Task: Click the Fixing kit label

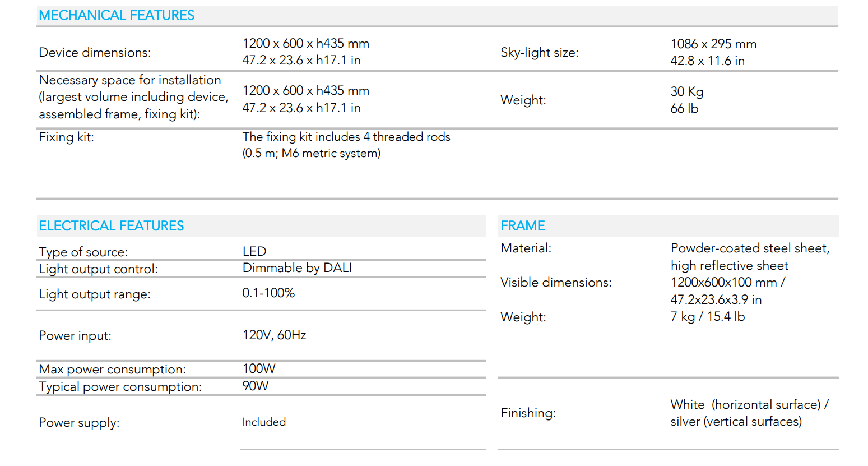Action: pyautogui.click(x=66, y=137)
